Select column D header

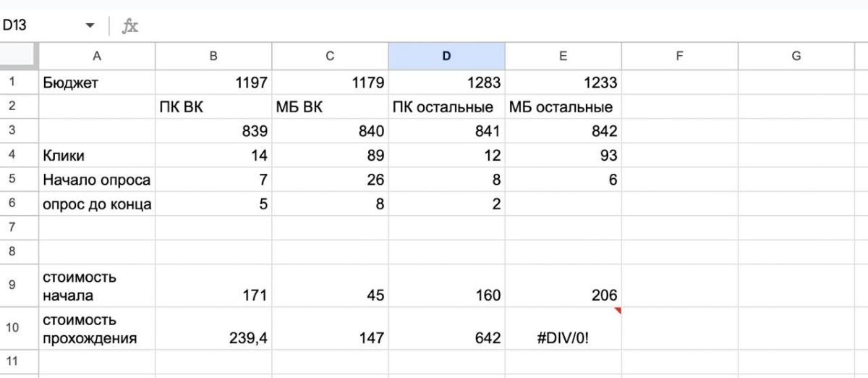(x=446, y=56)
